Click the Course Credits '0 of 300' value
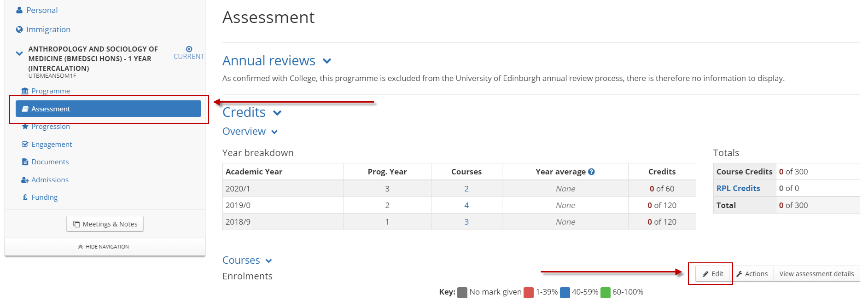 [793, 172]
